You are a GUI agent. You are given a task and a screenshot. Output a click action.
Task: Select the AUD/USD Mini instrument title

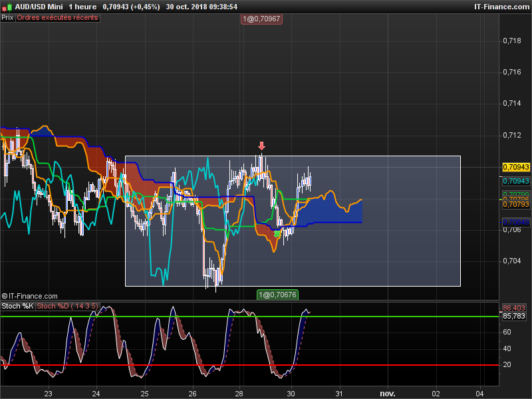(39, 7)
